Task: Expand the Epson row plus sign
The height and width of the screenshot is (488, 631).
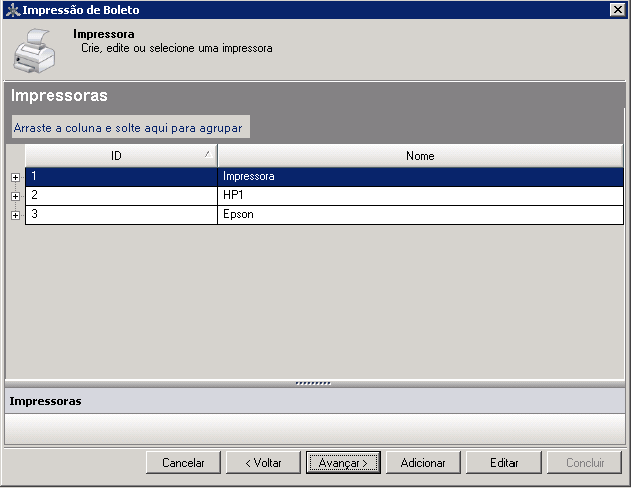Action: (x=15, y=215)
